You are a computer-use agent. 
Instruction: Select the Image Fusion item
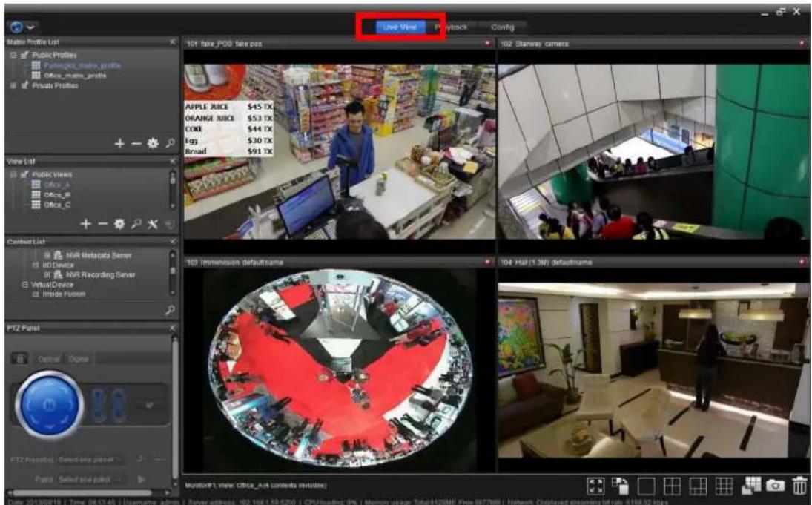64,294
